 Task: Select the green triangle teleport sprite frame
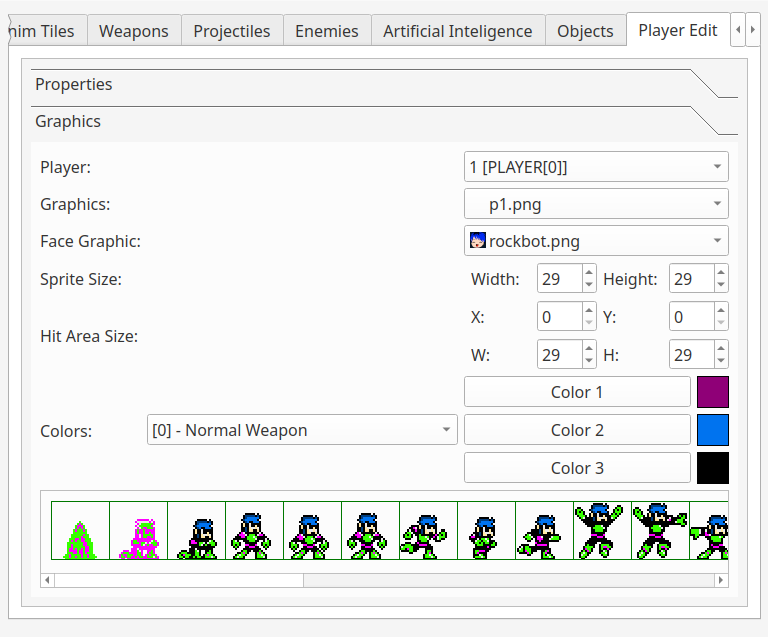pos(80,530)
